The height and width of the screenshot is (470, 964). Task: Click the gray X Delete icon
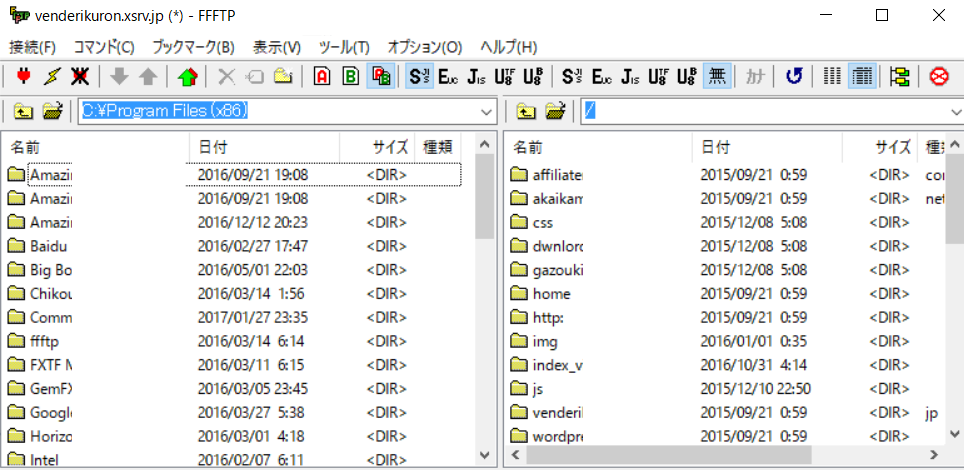pyautogui.click(x=227, y=77)
